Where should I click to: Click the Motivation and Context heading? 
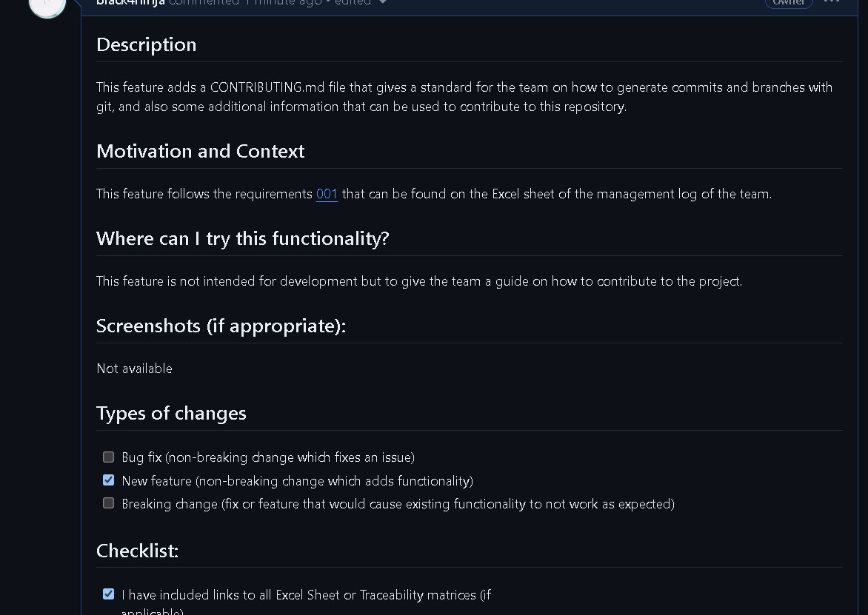(201, 151)
